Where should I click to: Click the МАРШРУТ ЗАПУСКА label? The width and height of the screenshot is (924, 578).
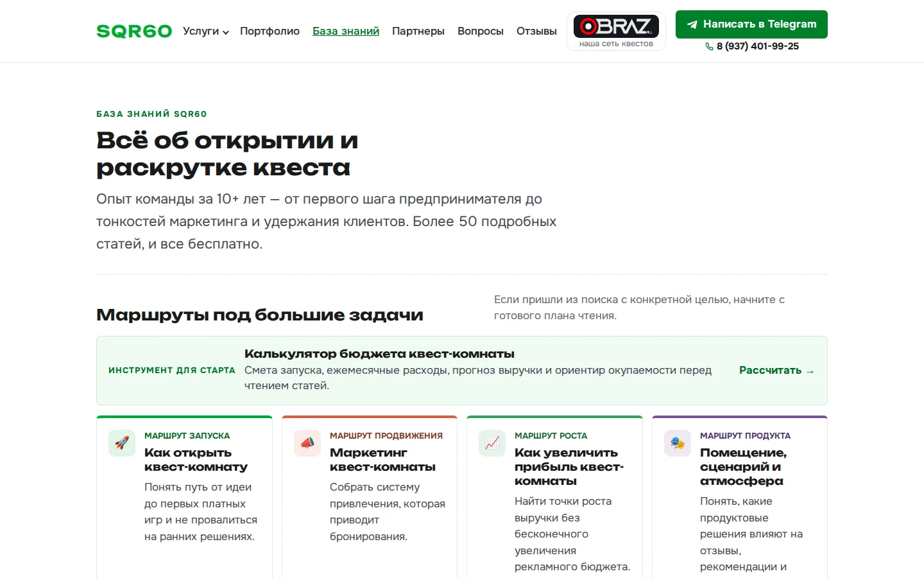pyautogui.click(x=187, y=435)
